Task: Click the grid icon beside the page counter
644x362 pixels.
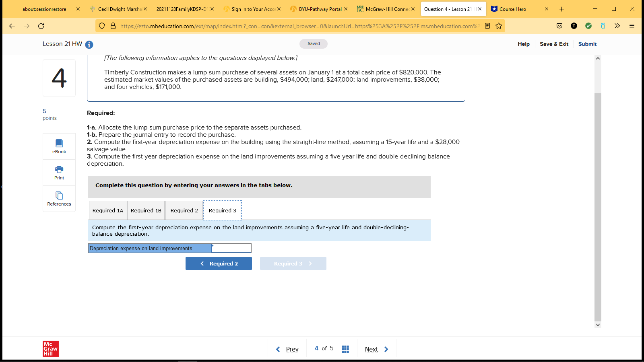Action: tap(345, 348)
